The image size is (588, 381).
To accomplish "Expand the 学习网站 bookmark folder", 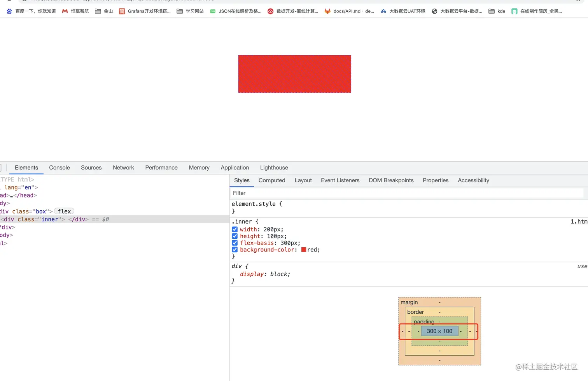I will [x=190, y=11].
